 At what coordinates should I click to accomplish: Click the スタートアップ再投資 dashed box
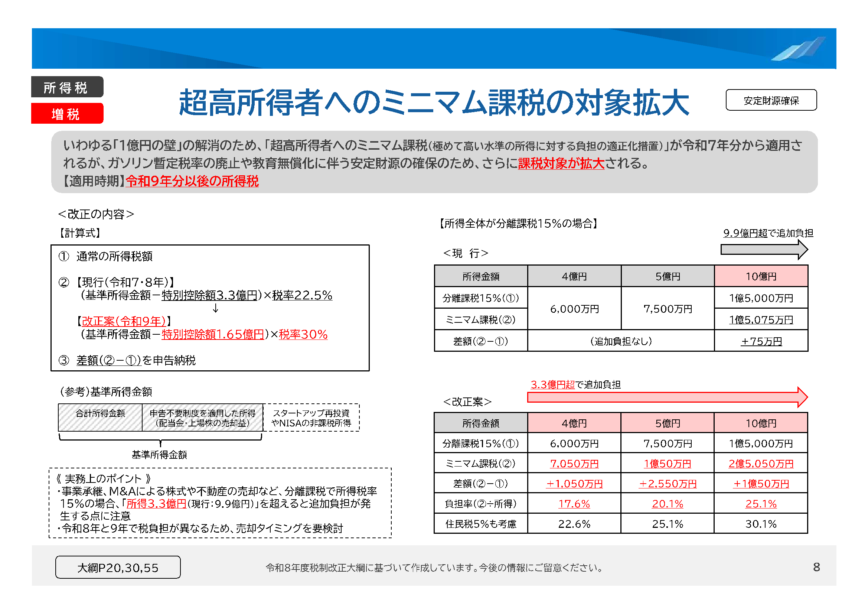pos(311,418)
